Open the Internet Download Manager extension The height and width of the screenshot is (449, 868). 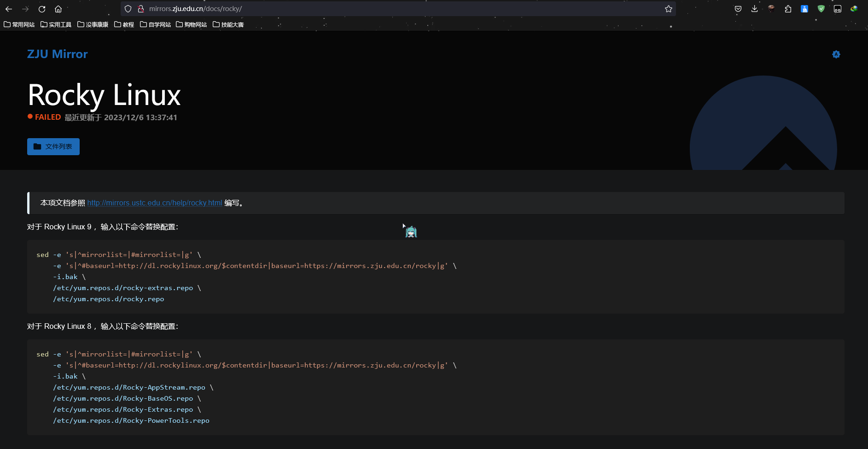(854, 9)
